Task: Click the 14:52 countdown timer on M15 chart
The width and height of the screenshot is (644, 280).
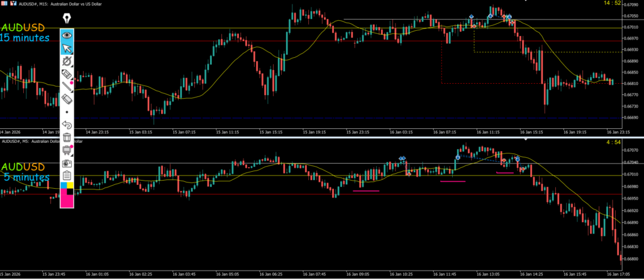Action: 629,4
